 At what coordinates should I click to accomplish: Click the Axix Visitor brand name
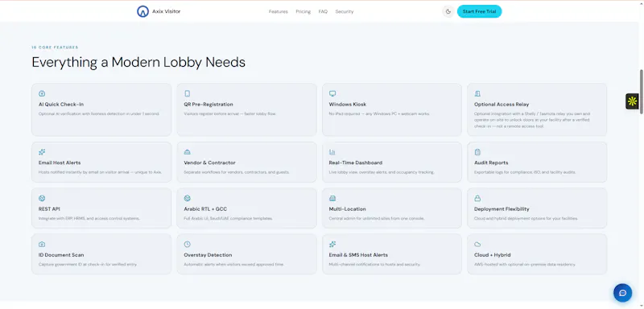pos(167,11)
